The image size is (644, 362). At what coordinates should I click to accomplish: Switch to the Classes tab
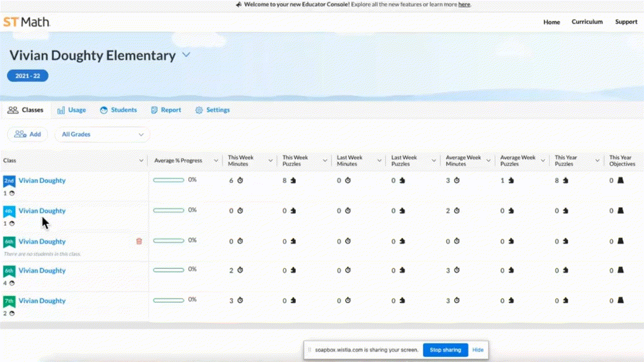26,110
